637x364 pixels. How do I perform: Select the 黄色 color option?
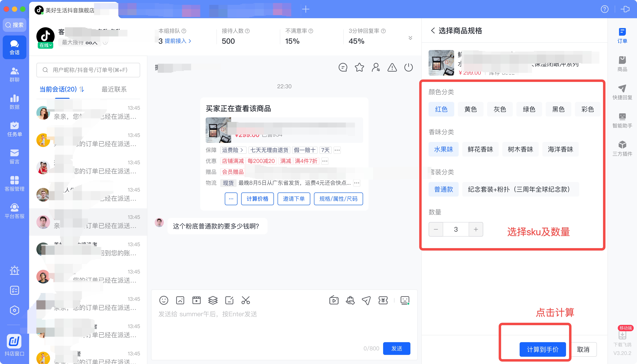[x=470, y=109]
